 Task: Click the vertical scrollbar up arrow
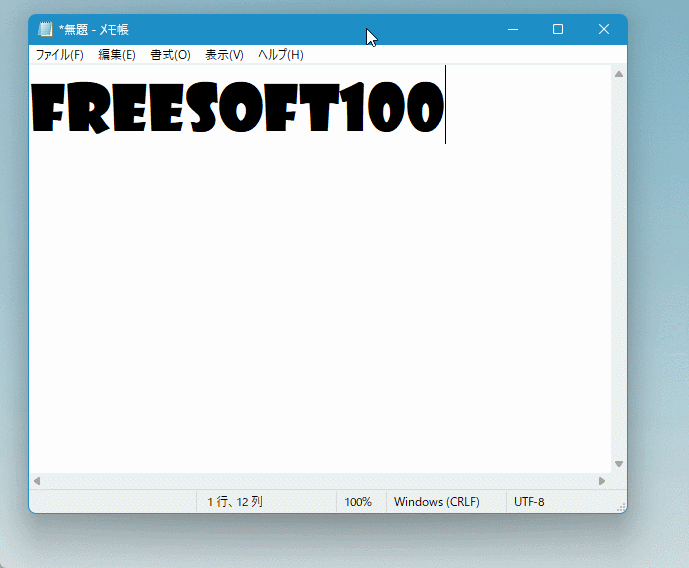click(x=619, y=74)
